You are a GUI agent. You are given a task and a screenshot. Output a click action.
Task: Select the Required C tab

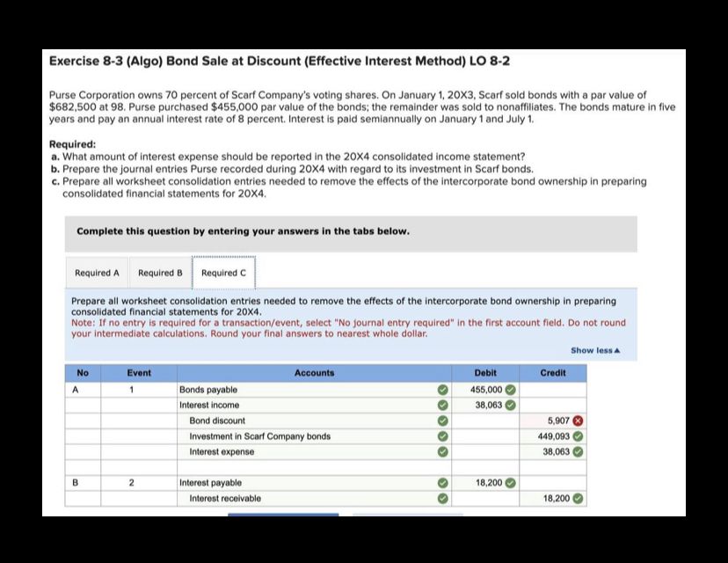point(224,273)
